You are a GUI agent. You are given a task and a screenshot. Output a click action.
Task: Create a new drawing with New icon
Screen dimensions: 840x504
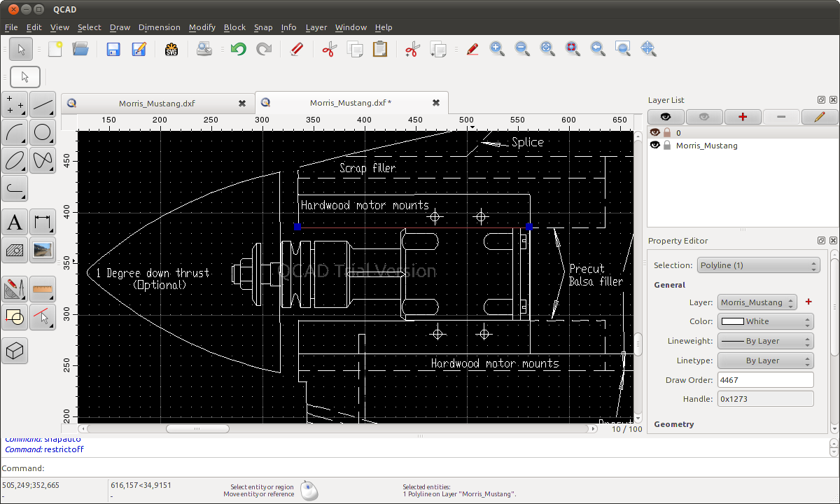coord(55,49)
